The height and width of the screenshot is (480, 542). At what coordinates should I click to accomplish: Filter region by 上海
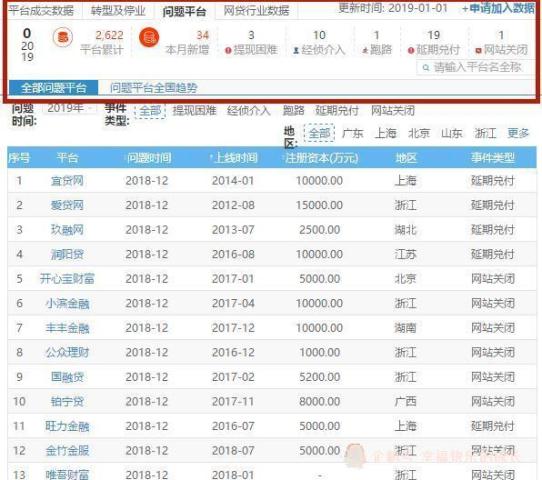click(385, 133)
